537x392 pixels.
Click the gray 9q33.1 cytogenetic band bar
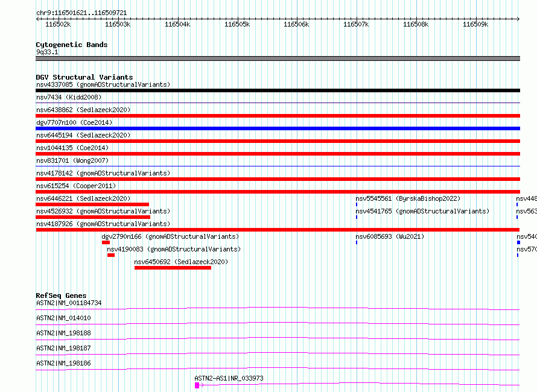tap(278, 58)
